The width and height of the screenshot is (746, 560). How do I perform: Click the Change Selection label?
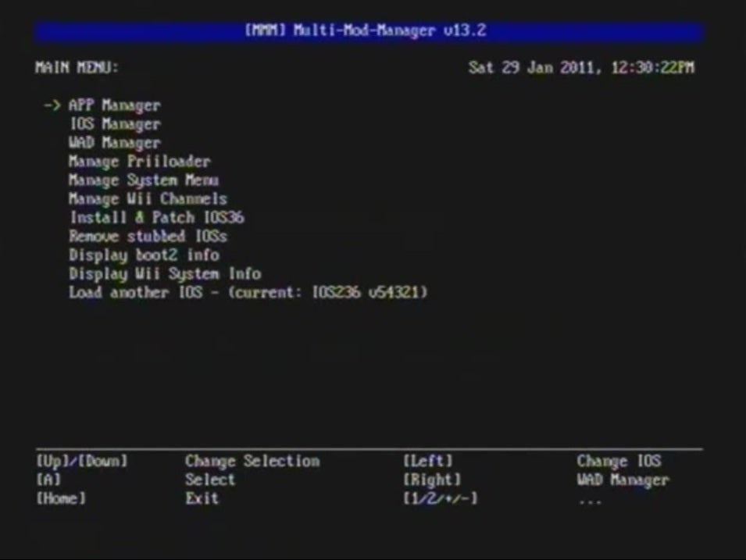click(252, 461)
